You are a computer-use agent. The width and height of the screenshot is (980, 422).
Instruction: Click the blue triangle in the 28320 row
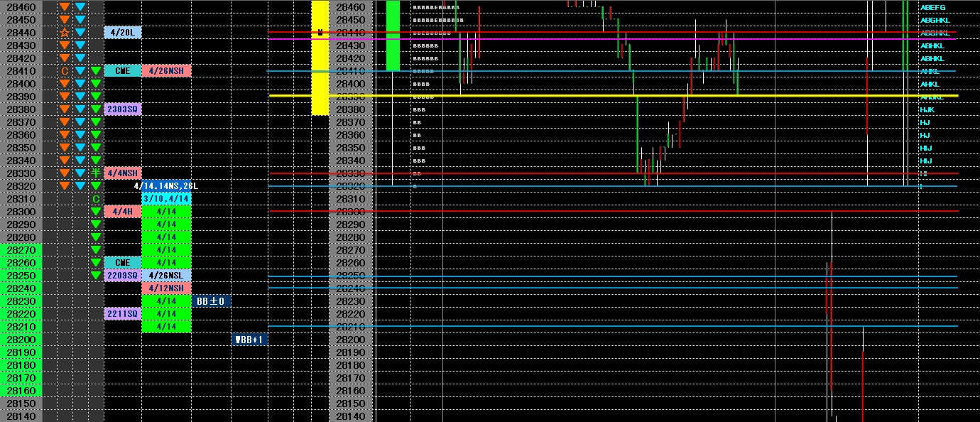[x=80, y=186]
